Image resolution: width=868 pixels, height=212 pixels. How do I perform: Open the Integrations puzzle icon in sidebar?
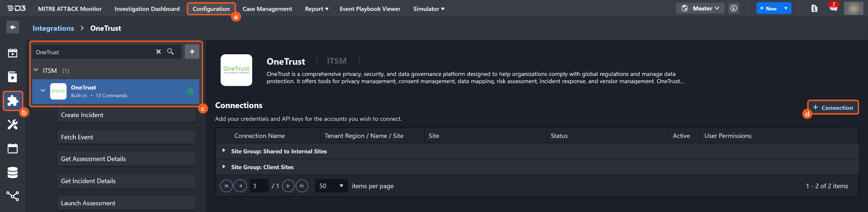click(13, 100)
